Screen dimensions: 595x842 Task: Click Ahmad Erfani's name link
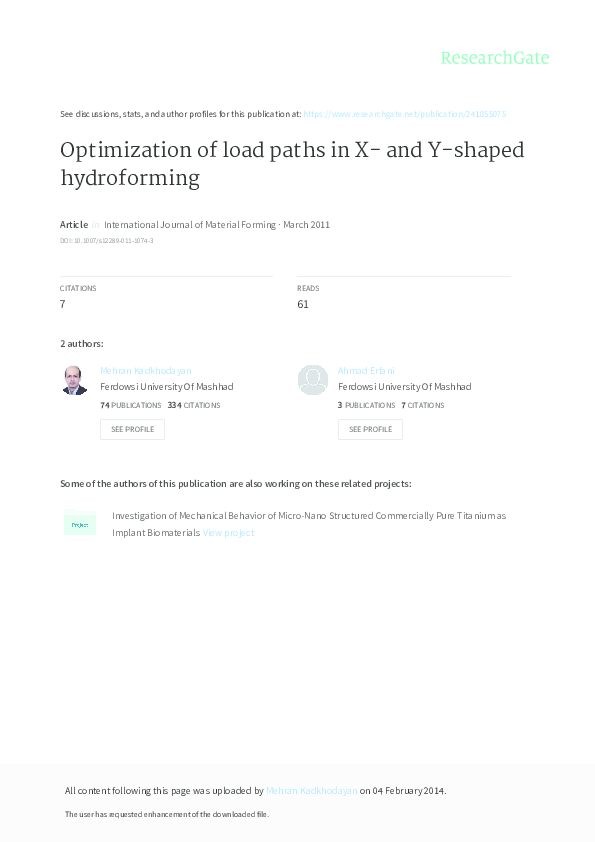click(366, 370)
